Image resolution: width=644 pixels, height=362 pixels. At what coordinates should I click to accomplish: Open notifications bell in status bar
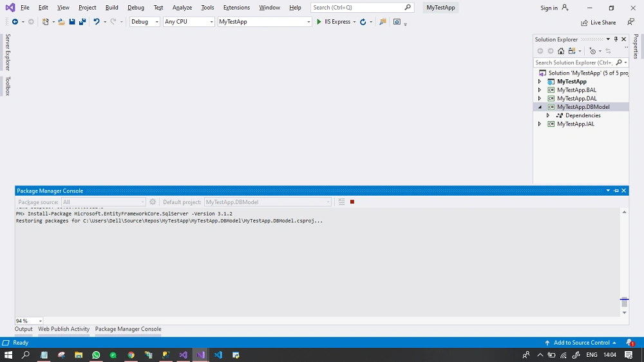[x=630, y=342]
